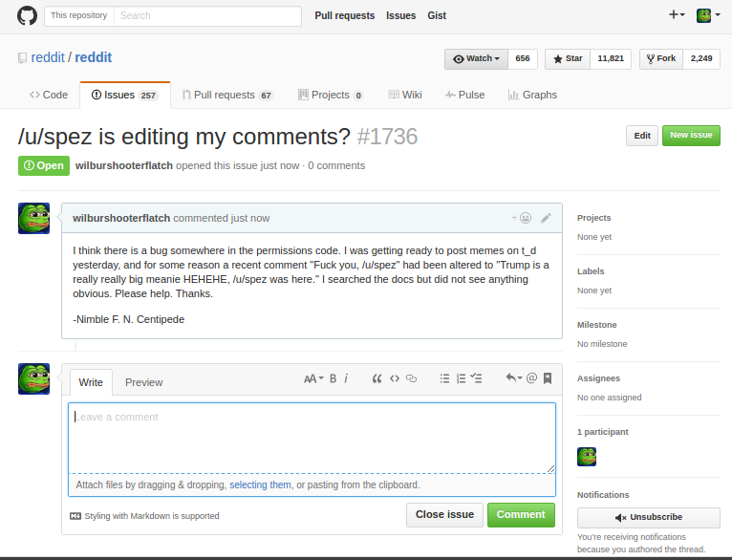Open the Assignees sidebar section
This screenshot has height=560, width=732.
click(598, 378)
